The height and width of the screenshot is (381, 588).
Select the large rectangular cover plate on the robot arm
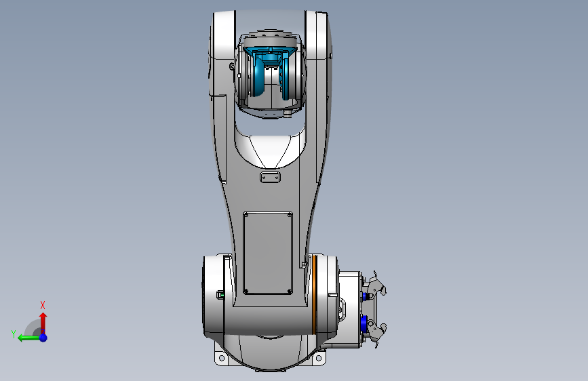268,253
